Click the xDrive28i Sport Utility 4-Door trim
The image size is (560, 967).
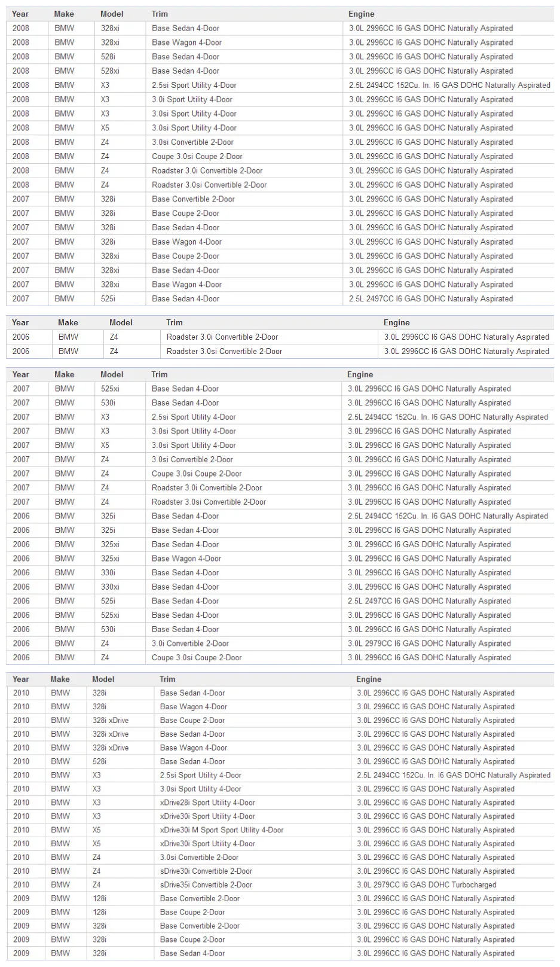click(207, 803)
